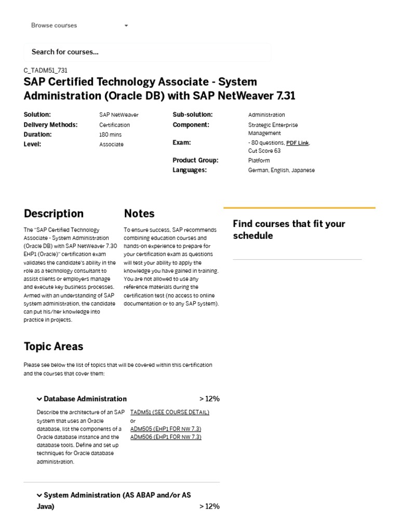Click the 180 mins duration value
399x532 pixels.
coord(110,135)
